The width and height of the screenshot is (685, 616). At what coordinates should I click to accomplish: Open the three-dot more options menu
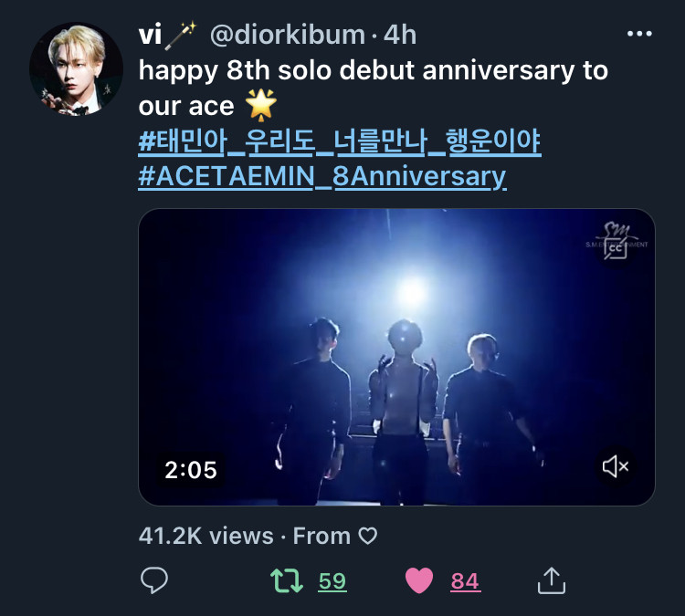(639, 34)
